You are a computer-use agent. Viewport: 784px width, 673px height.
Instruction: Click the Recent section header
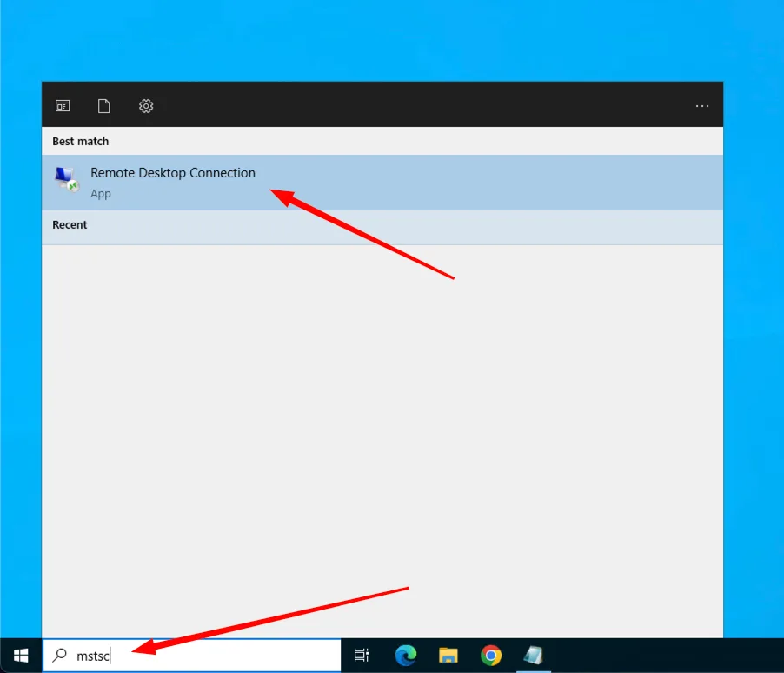(x=70, y=225)
